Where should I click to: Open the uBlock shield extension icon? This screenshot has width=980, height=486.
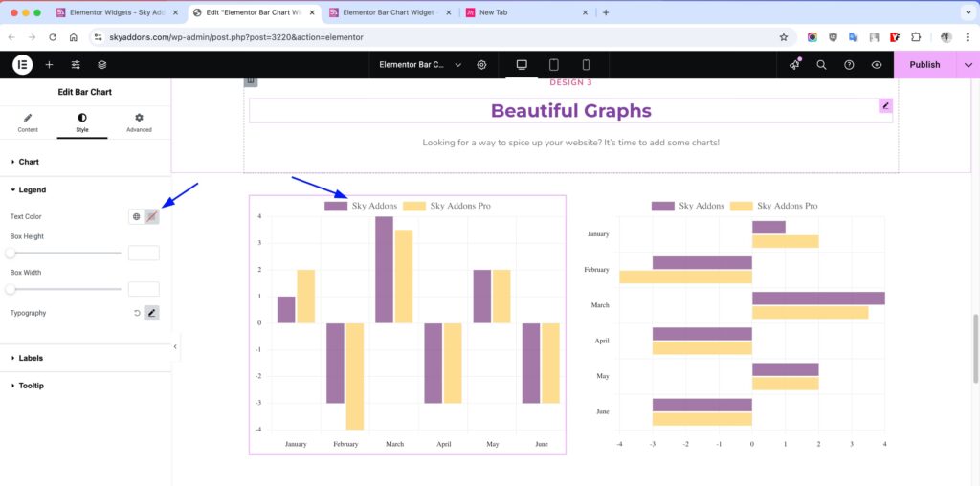click(833, 37)
